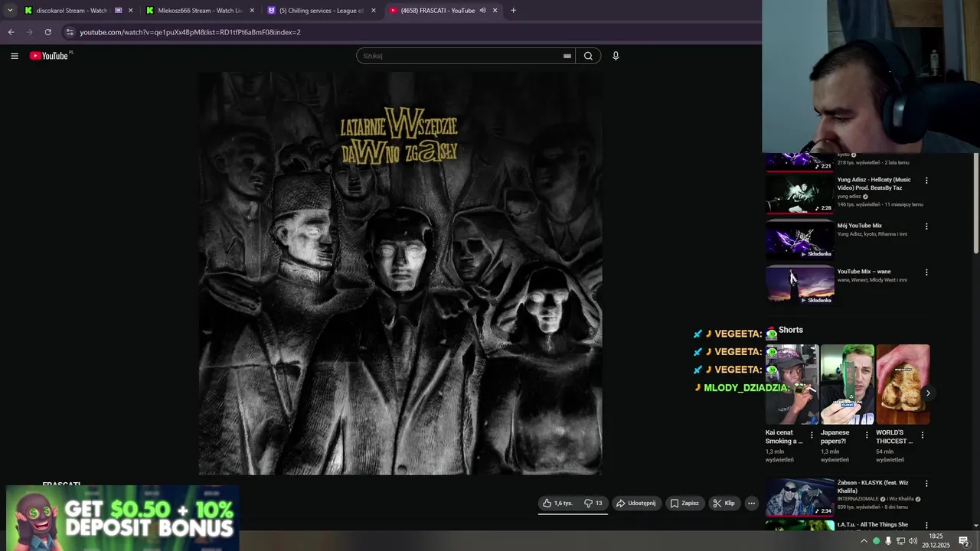Close the discokarol Stream tab
The width and height of the screenshot is (980, 551).
[130, 11]
